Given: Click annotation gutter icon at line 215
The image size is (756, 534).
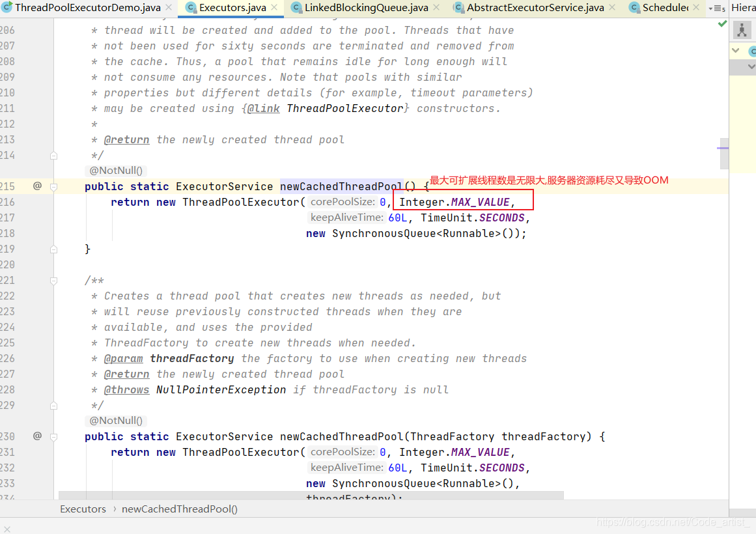Looking at the screenshot, I should (x=37, y=186).
